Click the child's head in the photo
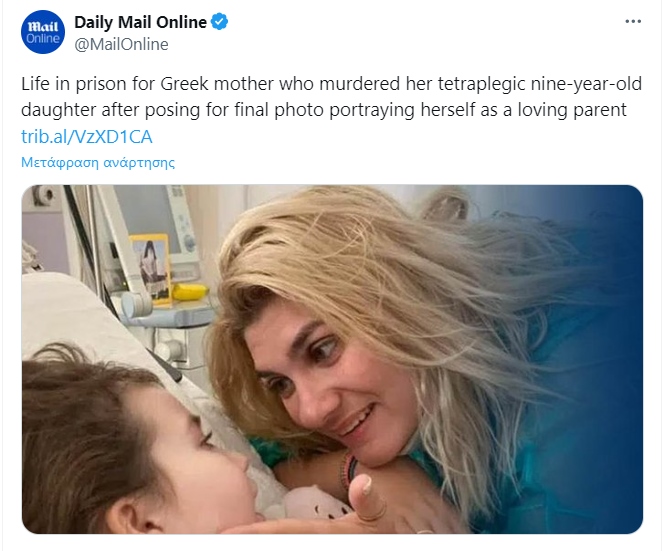Image resolution: width=670 pixels, height=551 pixels. point(110,440)
